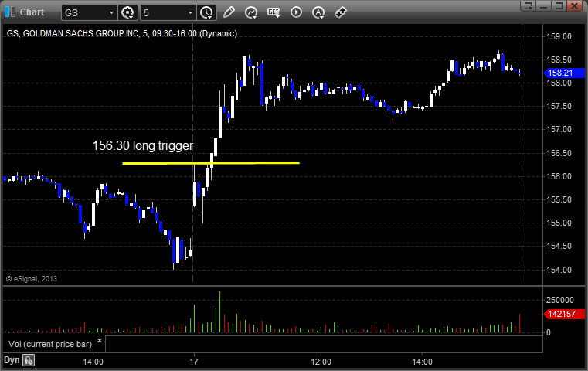Click the 250000 volume axis label
This screenshot has height=371, width=588.
click(x=560, y=300)
